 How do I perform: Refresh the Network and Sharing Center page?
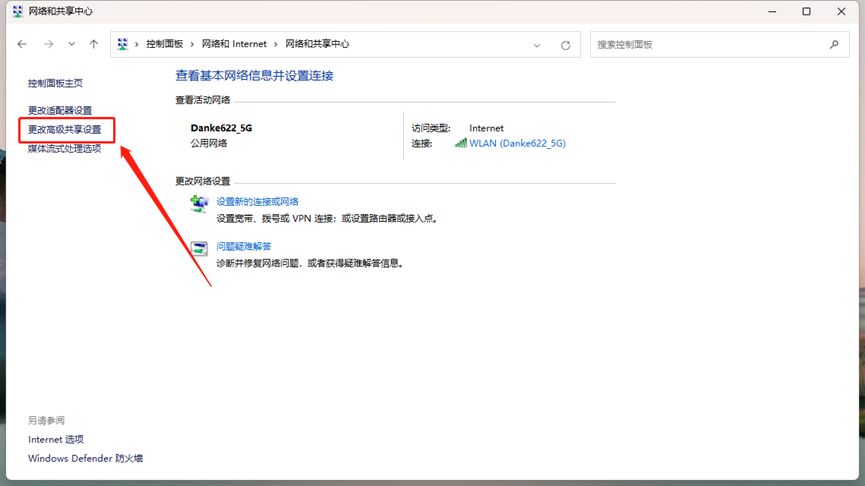tap(565, 45)
